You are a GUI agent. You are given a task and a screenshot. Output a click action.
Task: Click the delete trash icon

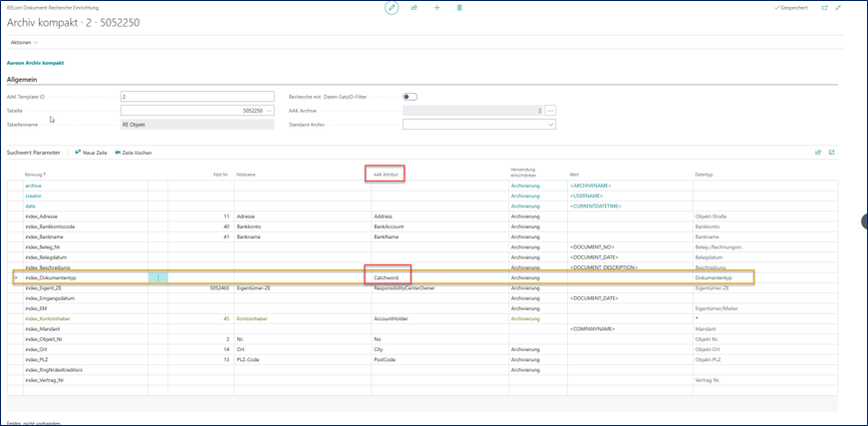[x=458, y=7]
